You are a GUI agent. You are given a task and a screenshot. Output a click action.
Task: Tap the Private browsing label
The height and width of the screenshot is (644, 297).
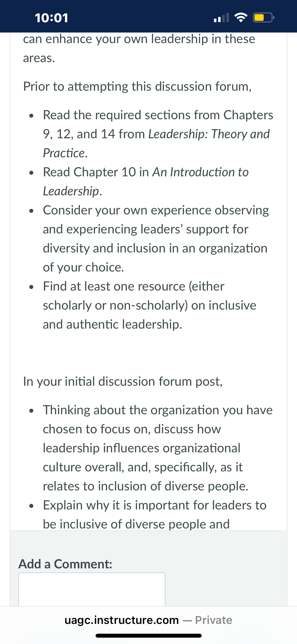point(214,620)
